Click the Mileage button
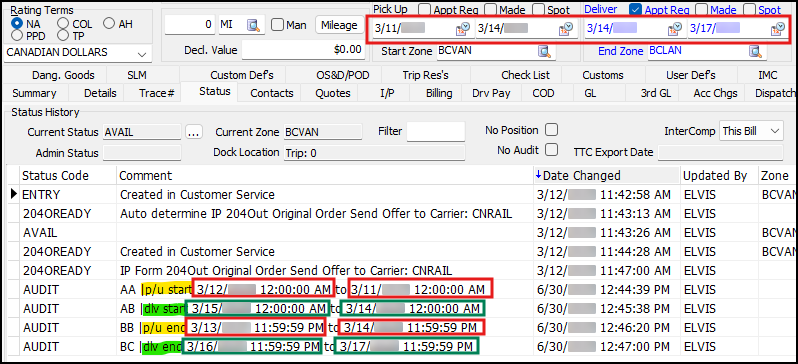This screenshot has width=798, height=364. tap(338, 24)
